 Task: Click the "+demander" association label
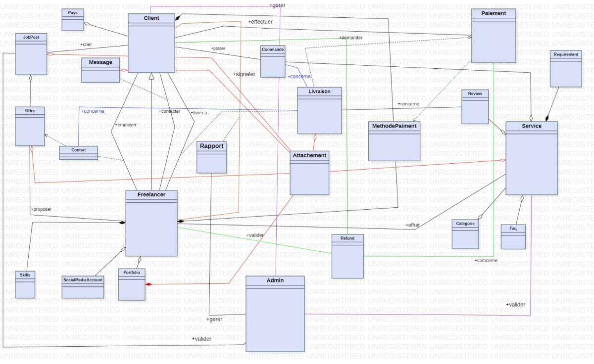point(351,38)
